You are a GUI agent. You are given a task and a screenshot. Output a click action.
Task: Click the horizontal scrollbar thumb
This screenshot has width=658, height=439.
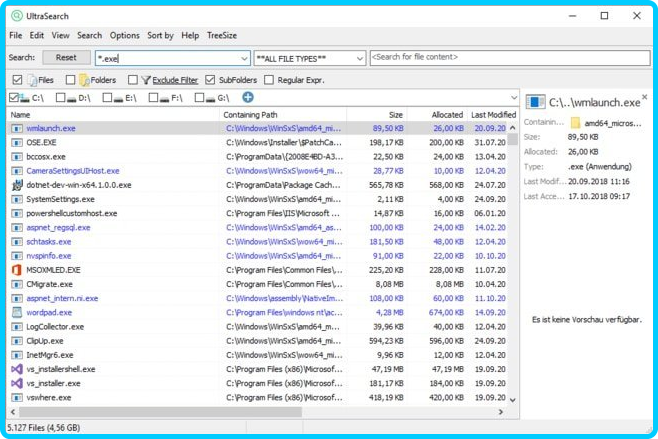point(160,412)
